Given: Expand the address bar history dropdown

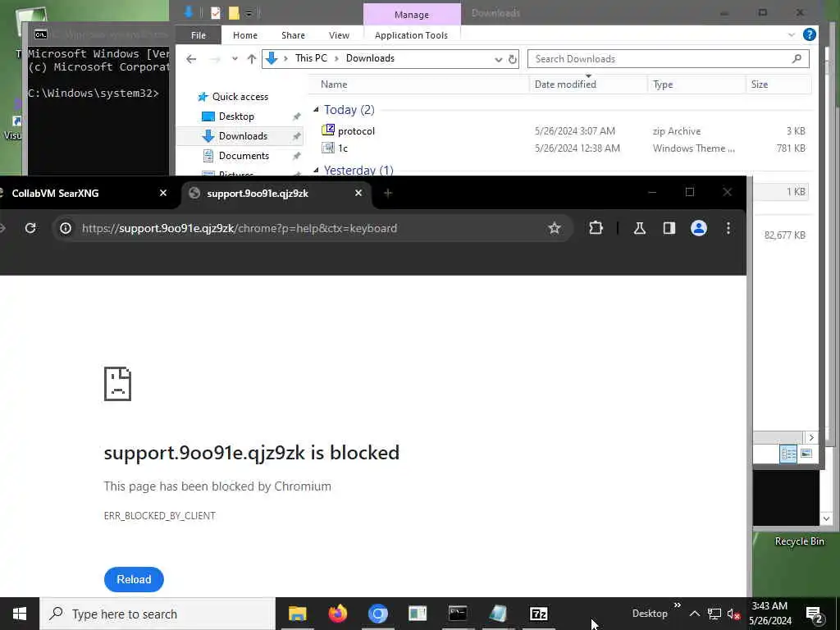Looking at the screenshot, I should click(498, 59).
